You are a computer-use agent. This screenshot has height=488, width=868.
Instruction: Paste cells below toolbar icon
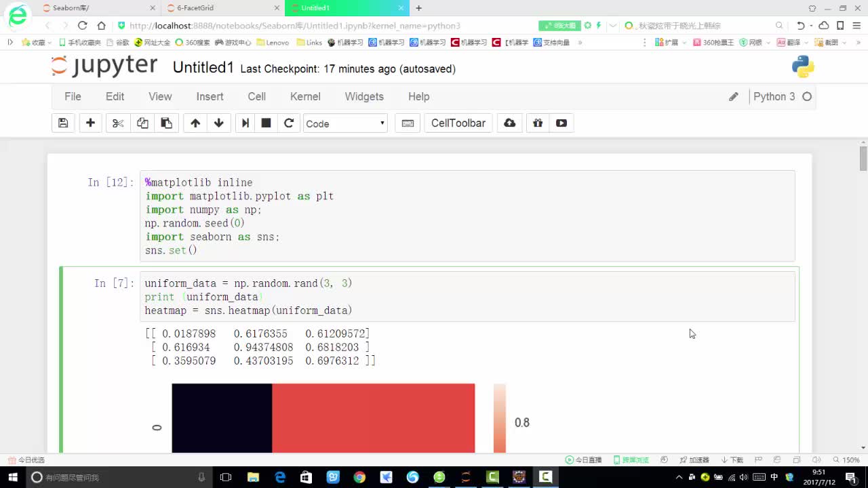click(166, 123)
